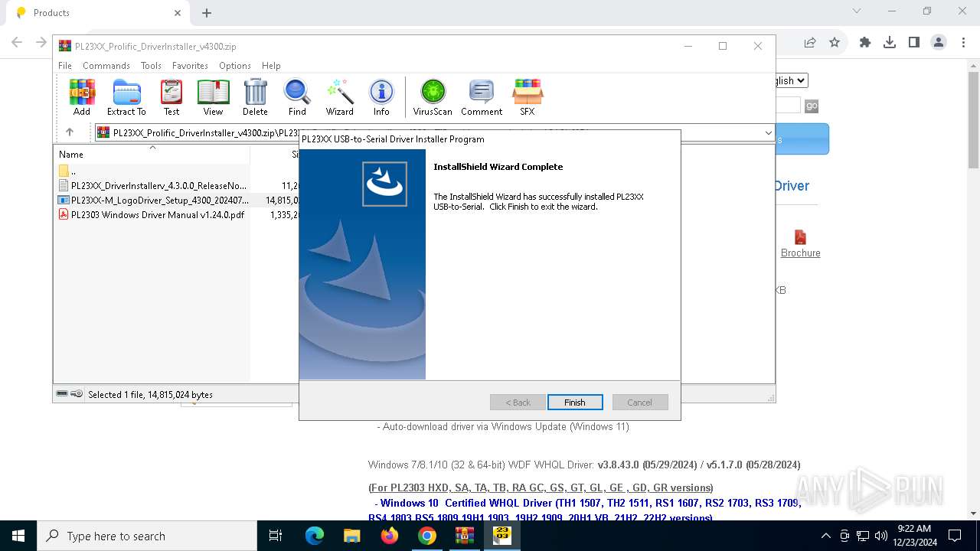Viewport: 980px width, 551px height.
Task: Open Task View on taskbar
Action: point(276,536)
